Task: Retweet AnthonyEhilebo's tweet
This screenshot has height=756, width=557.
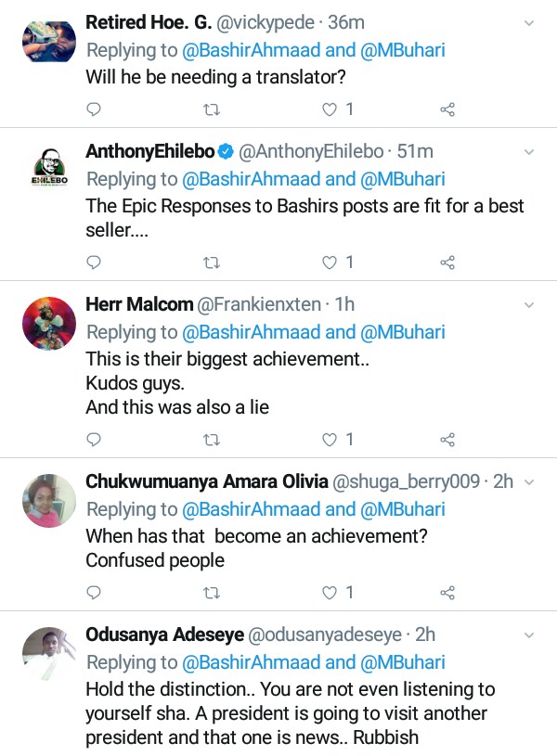Action: 210,263
